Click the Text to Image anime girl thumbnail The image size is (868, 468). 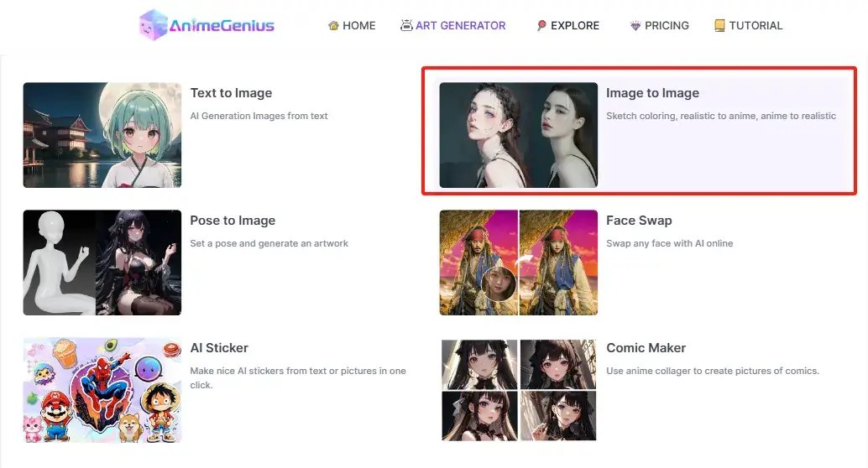tap(102, 135)
